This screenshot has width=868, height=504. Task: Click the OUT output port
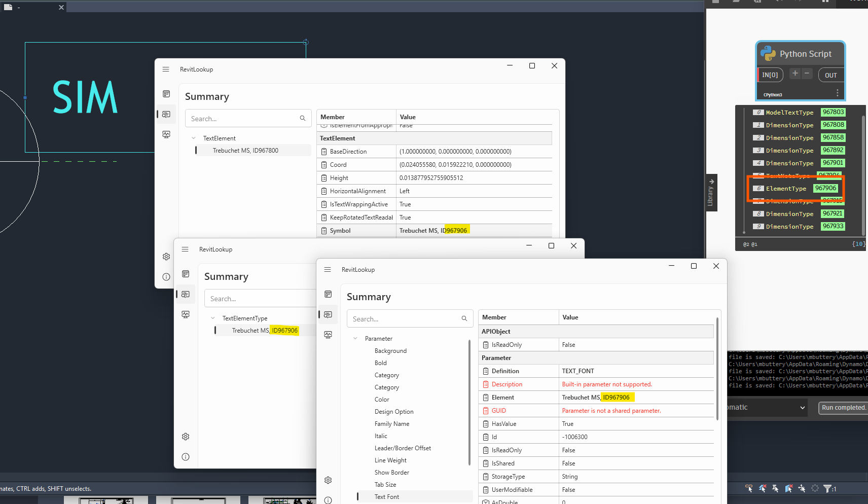pyautogui.click(x=830, y=75)
